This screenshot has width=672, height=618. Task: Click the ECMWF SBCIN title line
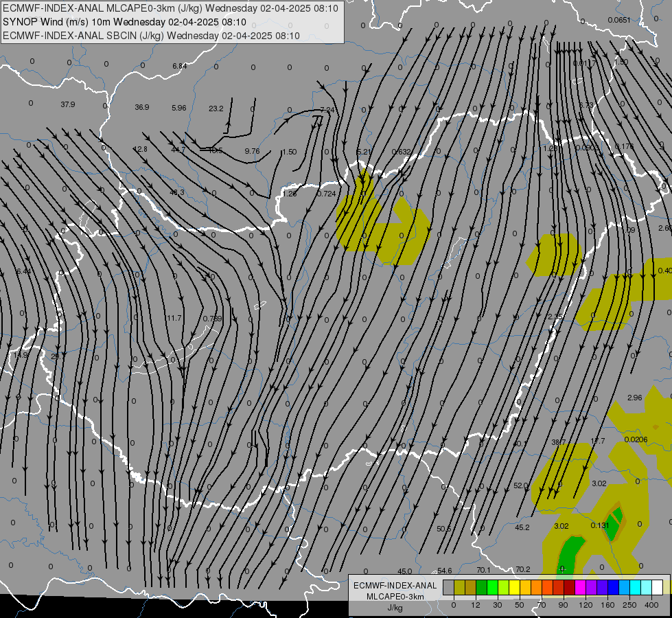[x=151, y=36]
